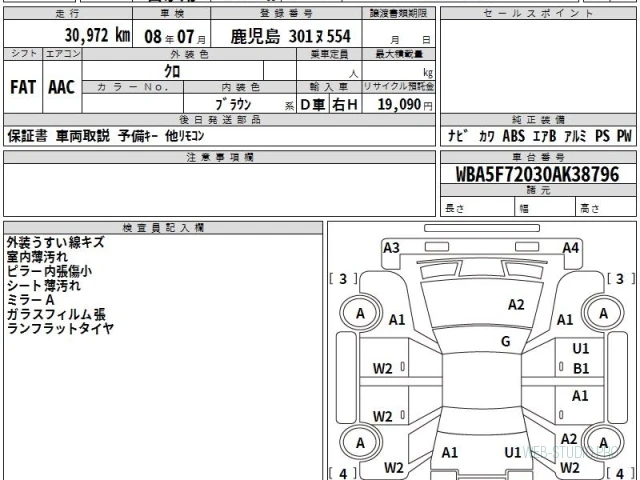The height and width of the screenshot is (480, 640).
Task: Select inspector note 外装うすい線キズ
Action: pyautogui.click(x=56, y=242)
